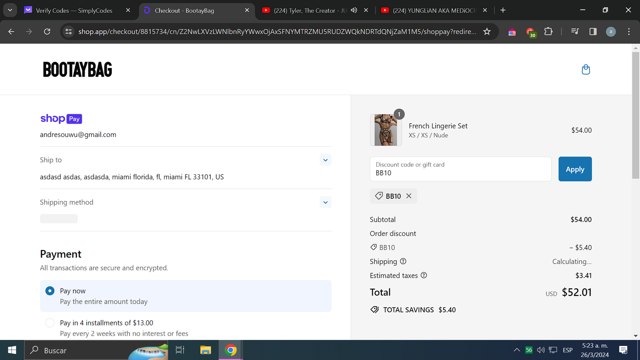Open the taskbar clock and date
The height and width of the screenshot is (360, 640).
tap(595, 350)
